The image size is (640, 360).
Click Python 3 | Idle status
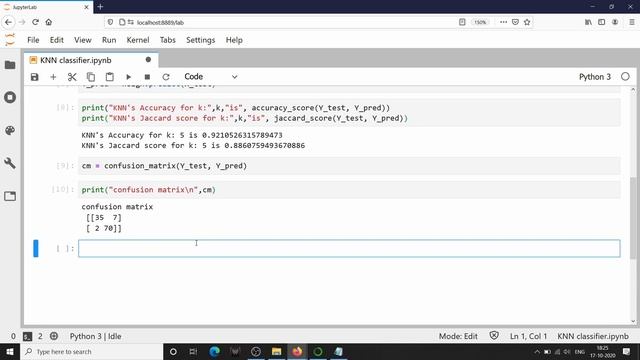click(96, 336)
